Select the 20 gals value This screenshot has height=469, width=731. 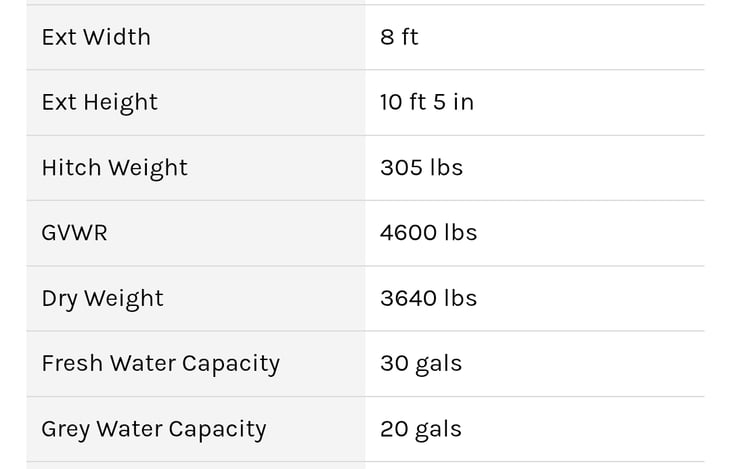tap(420, 429)
